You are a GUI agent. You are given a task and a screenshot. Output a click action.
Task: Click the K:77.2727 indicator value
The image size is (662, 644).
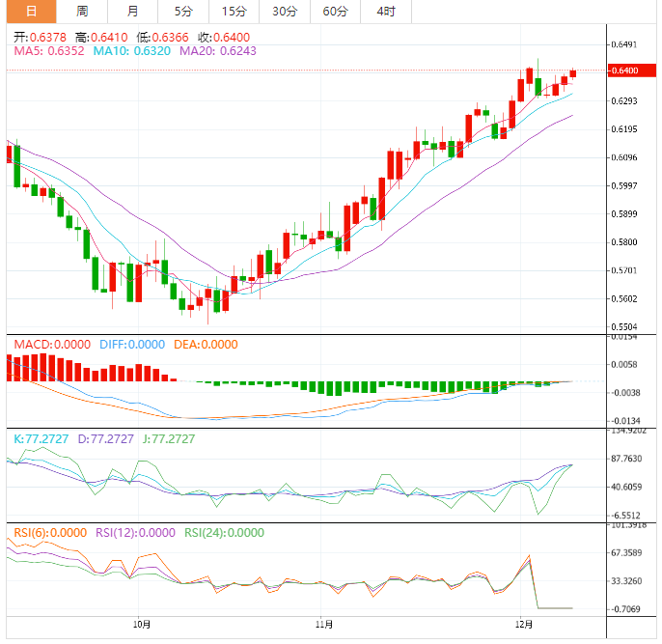(x=41, y=439)
